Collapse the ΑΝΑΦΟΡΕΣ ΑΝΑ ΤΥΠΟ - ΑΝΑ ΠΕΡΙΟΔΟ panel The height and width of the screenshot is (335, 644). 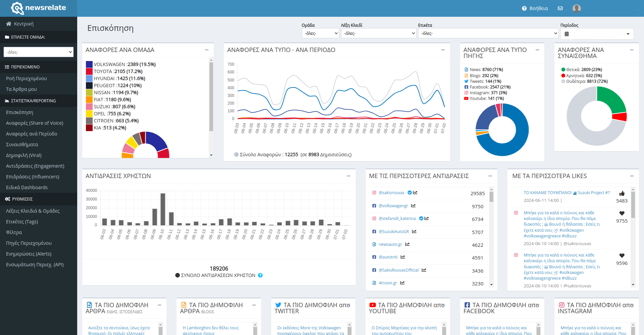(443, 50)
